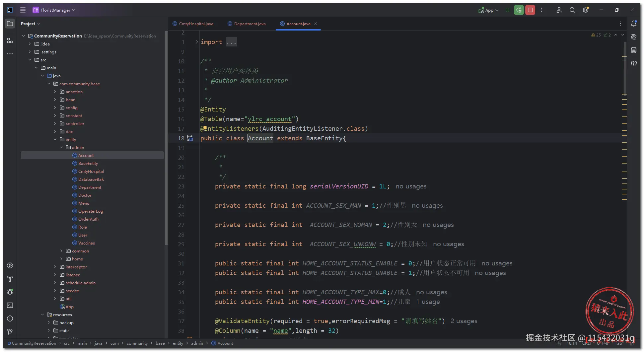Stop the running App process
Screen dimensions: 644x352
[530, 10]
